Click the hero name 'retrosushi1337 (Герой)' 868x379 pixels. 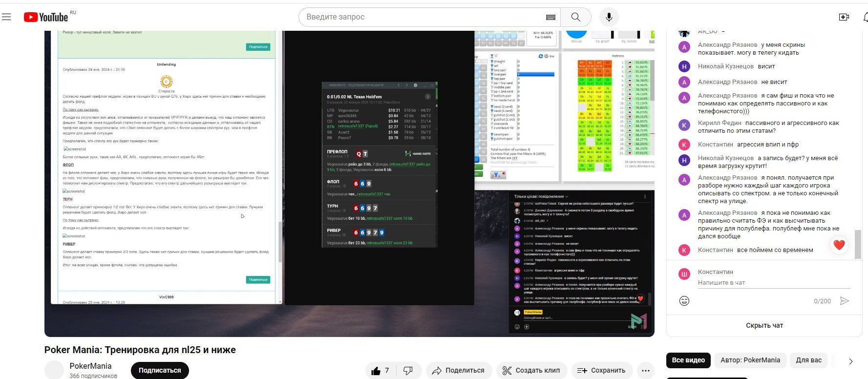[x=358, y=126]
